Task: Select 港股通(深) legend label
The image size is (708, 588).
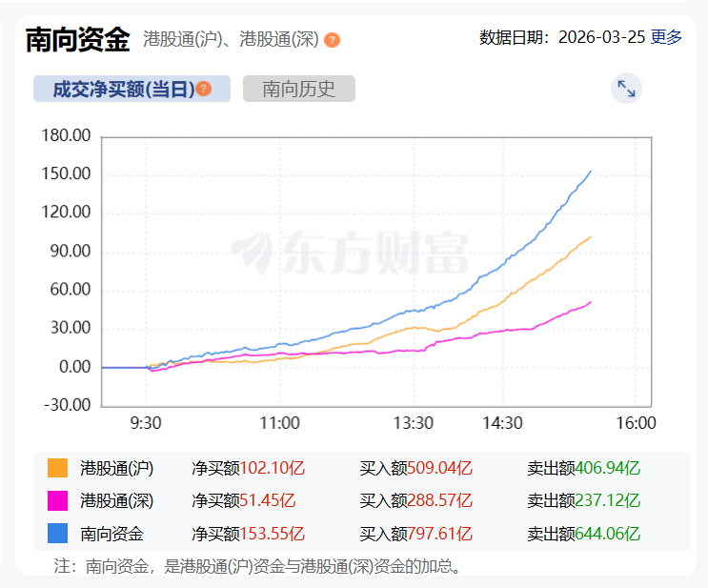Action: click(x=117, y=501)
